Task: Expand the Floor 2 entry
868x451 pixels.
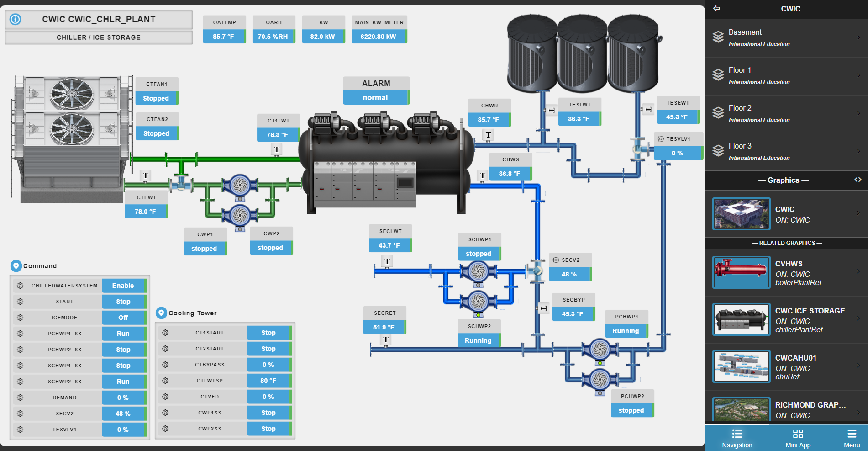Action: click(x=786, y=114)
